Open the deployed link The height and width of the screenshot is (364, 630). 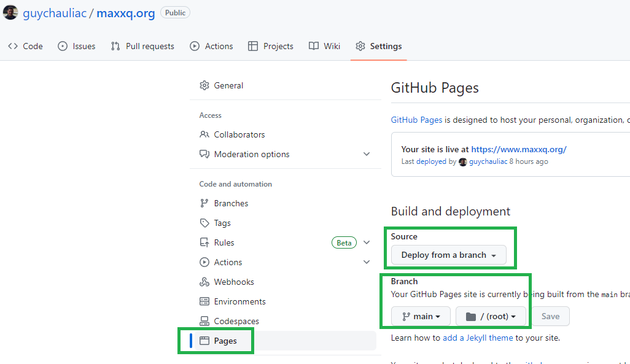[431, 161]
